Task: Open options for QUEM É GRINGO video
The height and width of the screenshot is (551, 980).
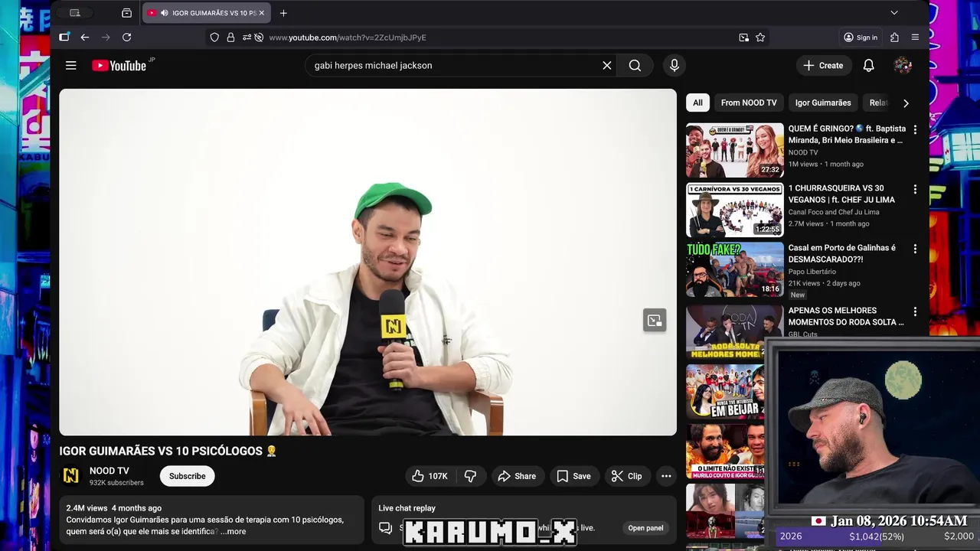Action: (915, 129)
